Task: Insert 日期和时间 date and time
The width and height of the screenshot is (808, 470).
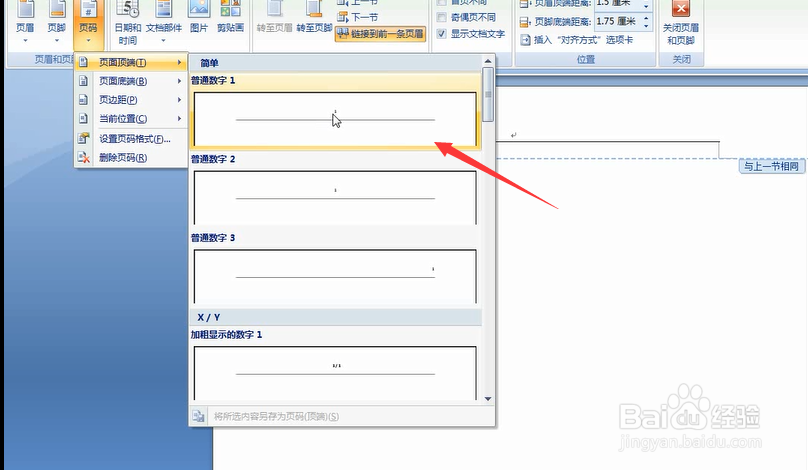Action: [127, 23]
